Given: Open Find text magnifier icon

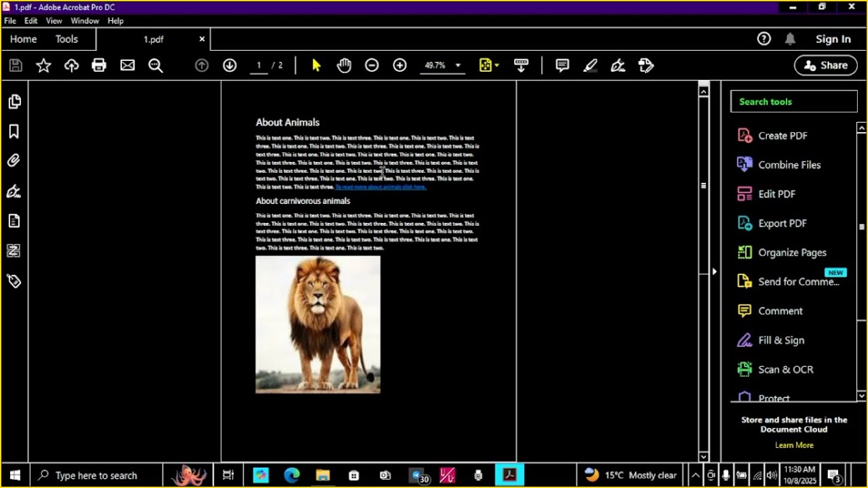Looking at the screenshot, I should point(155,66).
